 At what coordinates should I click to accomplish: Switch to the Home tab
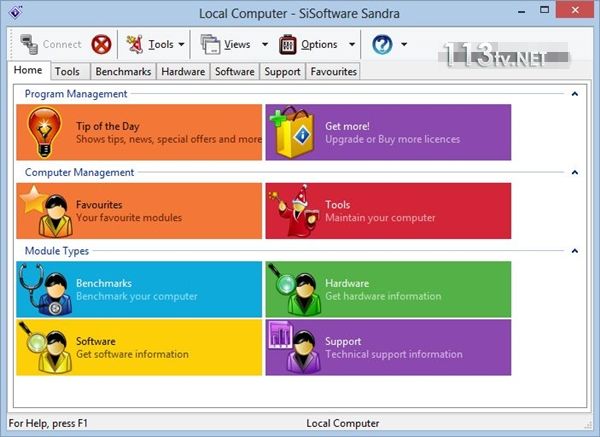coord(28,70)
